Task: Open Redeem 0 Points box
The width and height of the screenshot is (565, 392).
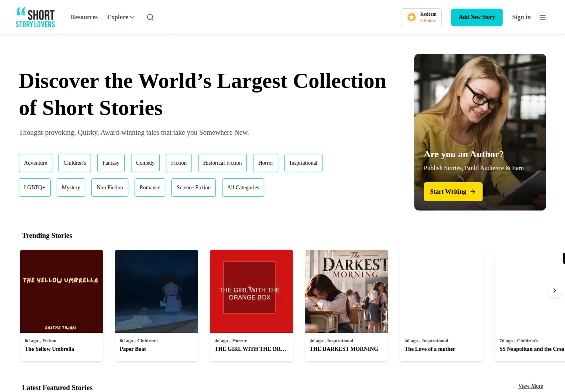Action: [421, 17]
